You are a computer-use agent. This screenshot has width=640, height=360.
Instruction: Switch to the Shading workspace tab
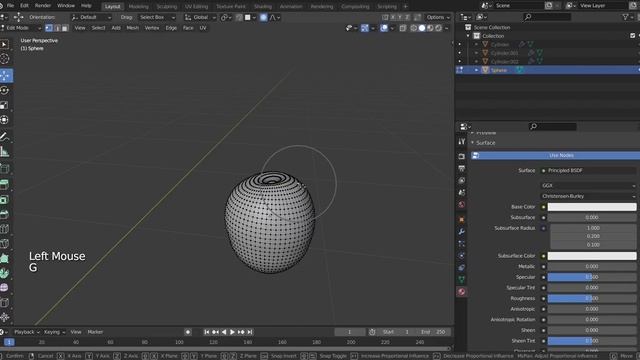tap(263, 7)
